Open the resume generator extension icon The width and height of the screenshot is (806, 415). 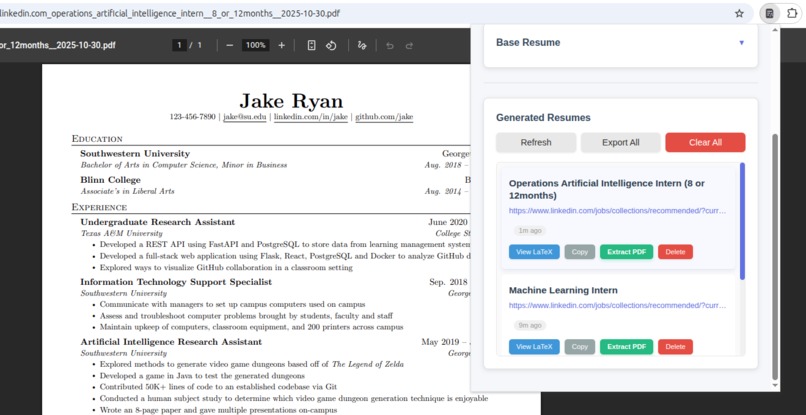coord(770,13)
